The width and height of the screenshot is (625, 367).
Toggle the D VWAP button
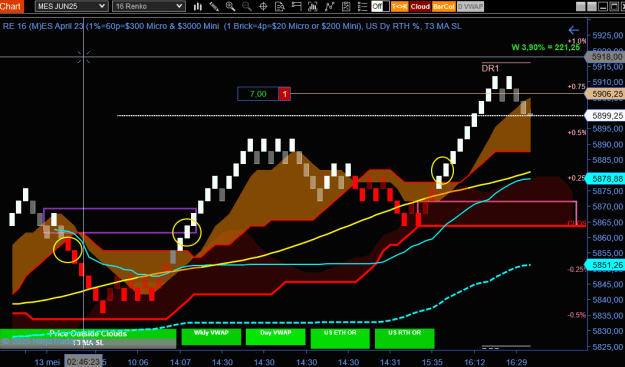click(470, 6)
